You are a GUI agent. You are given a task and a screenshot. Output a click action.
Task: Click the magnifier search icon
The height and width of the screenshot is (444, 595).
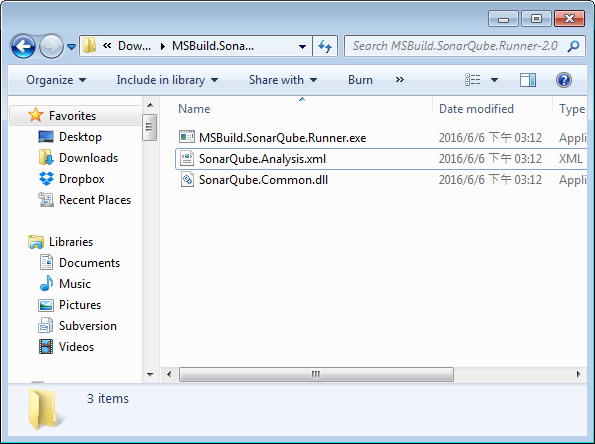[x=573, y=46]
